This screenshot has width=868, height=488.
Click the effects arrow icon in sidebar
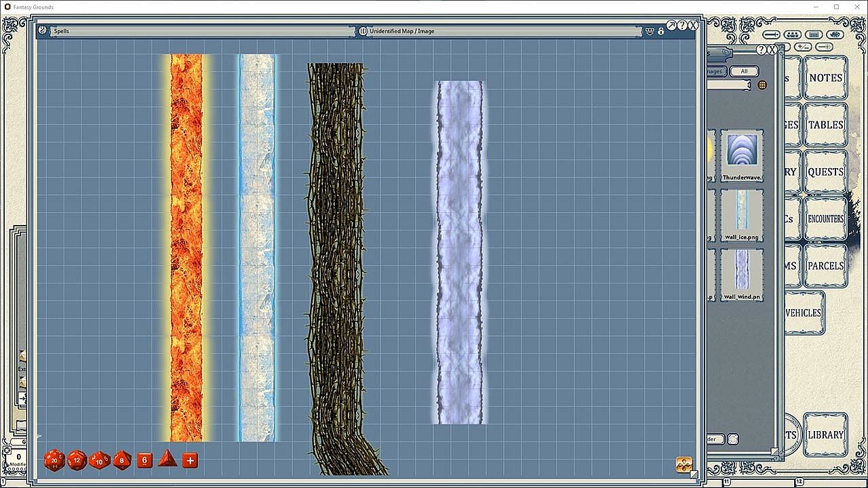coord(825,47)
